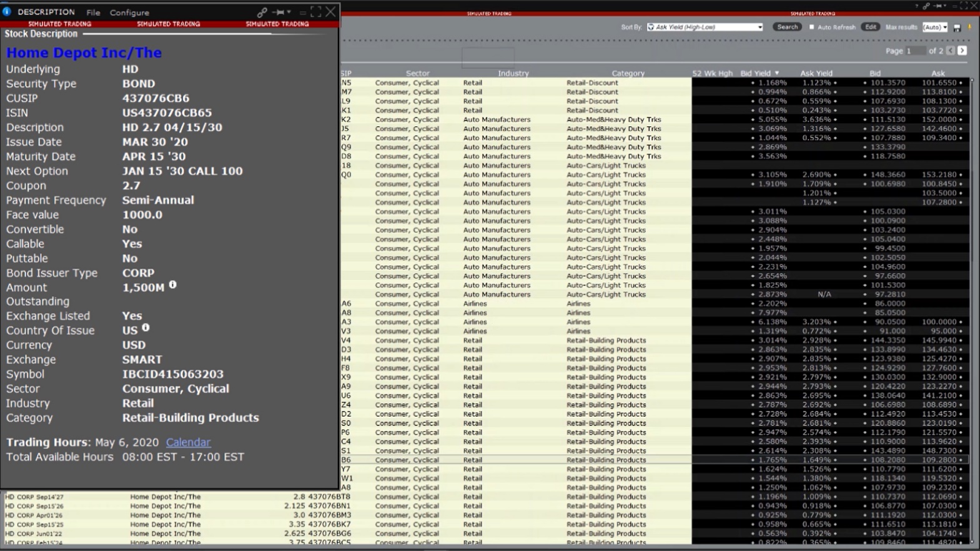Click the Page number input field

pos(916,51)
